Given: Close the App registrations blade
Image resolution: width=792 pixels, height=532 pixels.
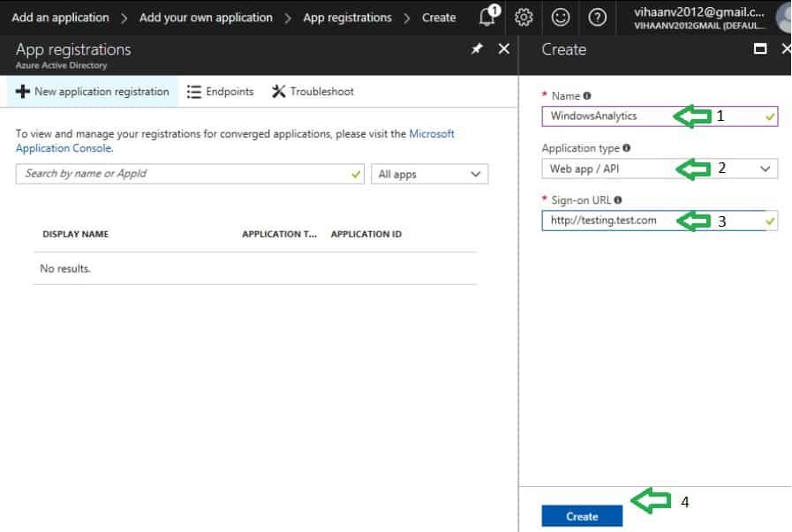Looking at the screenshot, I should coord(503,49).
